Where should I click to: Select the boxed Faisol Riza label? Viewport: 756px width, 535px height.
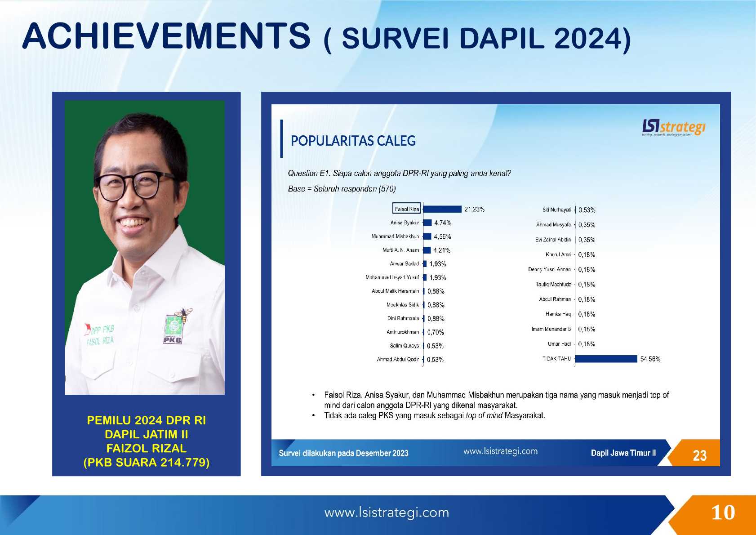(x=406, y=209)
